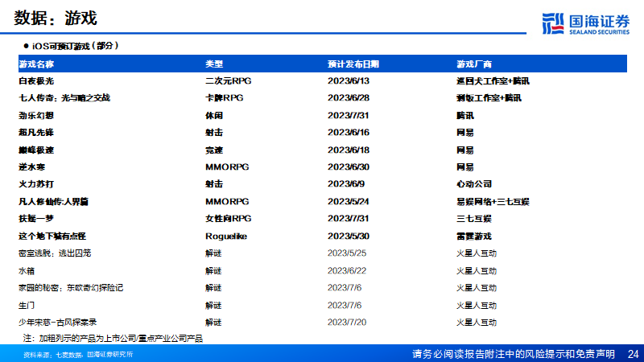Viewport: 644px width, 362px height.
Task: Select the game name 水箱
Action: [x=27, y=271]
